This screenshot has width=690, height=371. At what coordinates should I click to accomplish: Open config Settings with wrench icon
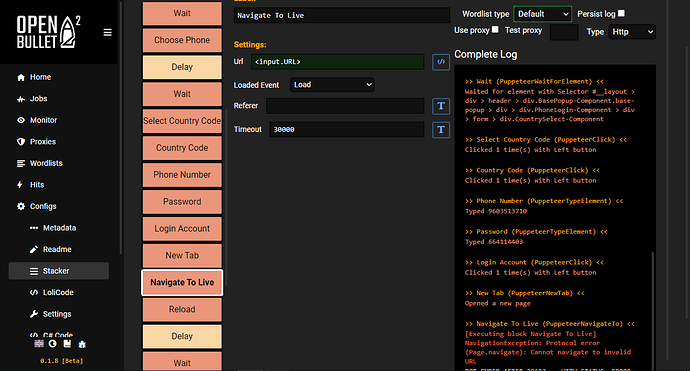point(57,314)
